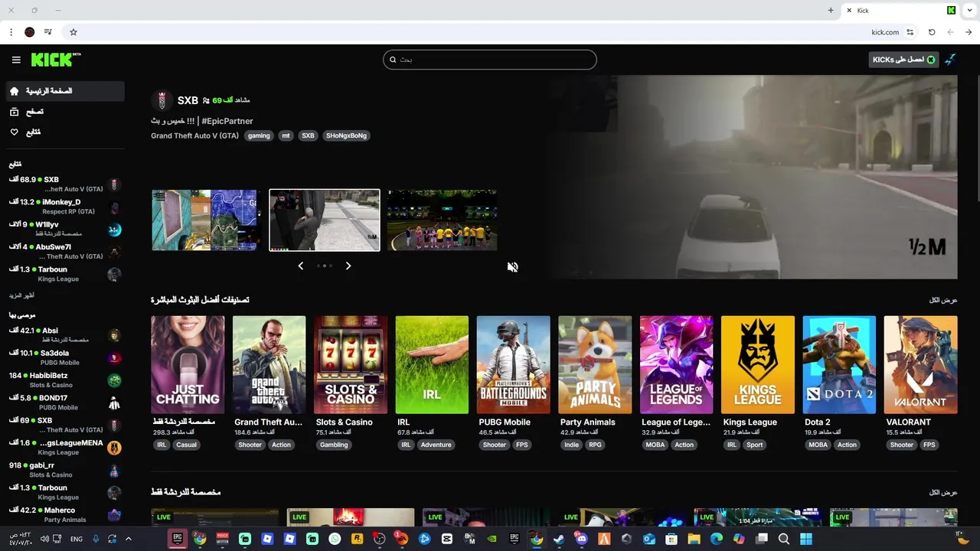This screenshot has height=551, width=980.
Task: Open the League of Legends category card
Action: [676, 365]
